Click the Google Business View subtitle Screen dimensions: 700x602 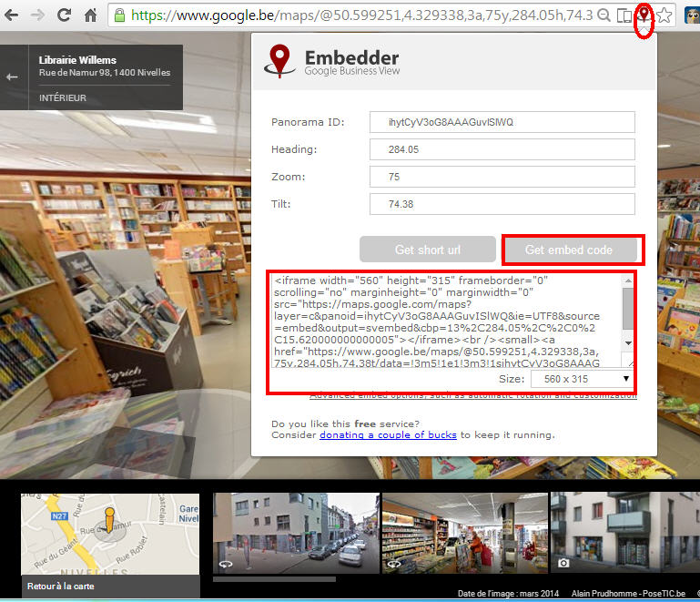click(x=351, y=71)
